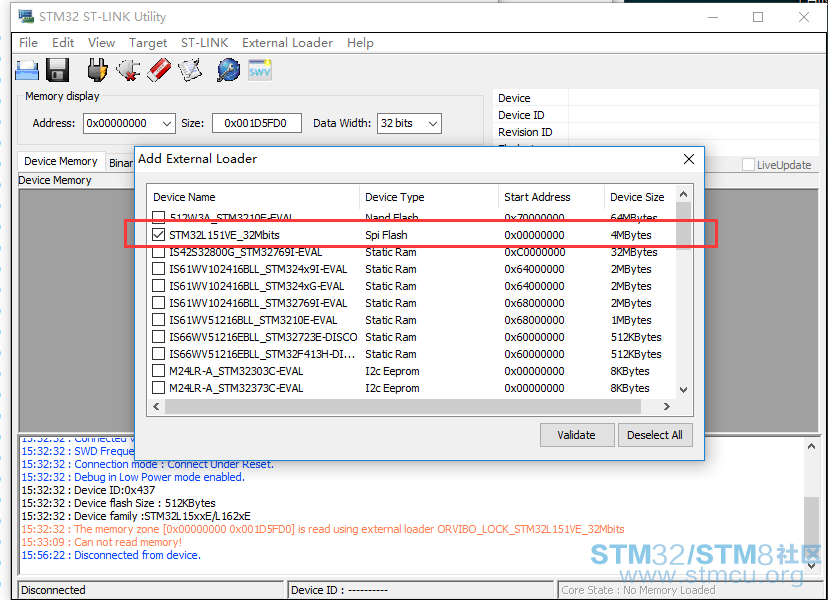
Task: Open the View menu
Action: 101,43
